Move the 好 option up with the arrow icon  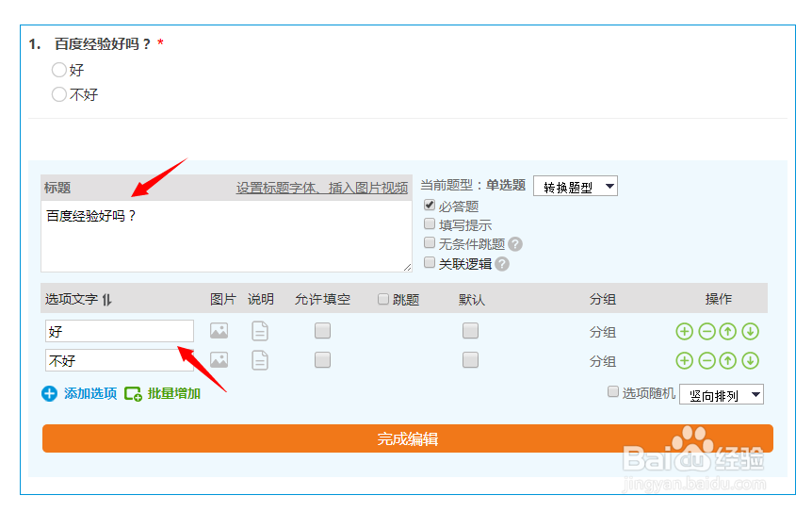coord(727,331)
